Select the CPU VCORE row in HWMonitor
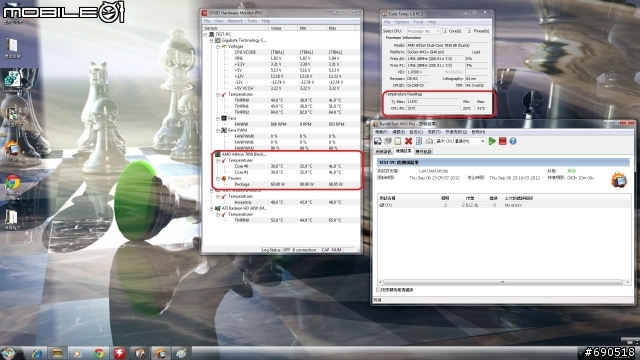Screen dimensions: 640x360 tap(282, 52)
